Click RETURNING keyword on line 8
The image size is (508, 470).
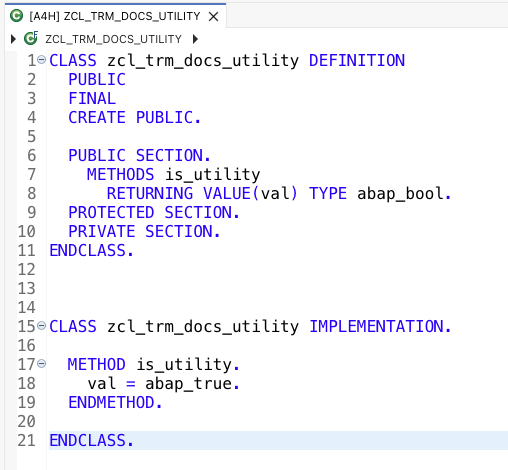pyautogui.click(x=150, y=194)
